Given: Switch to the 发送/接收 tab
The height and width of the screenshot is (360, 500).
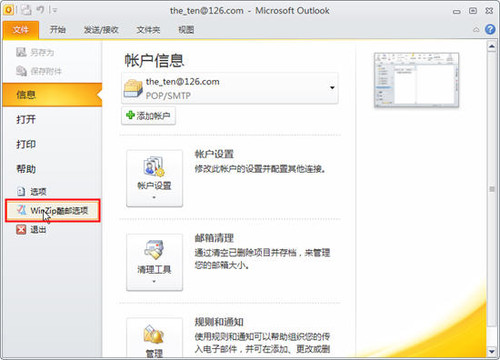Looking at the screenshot, I should (101, 30).
